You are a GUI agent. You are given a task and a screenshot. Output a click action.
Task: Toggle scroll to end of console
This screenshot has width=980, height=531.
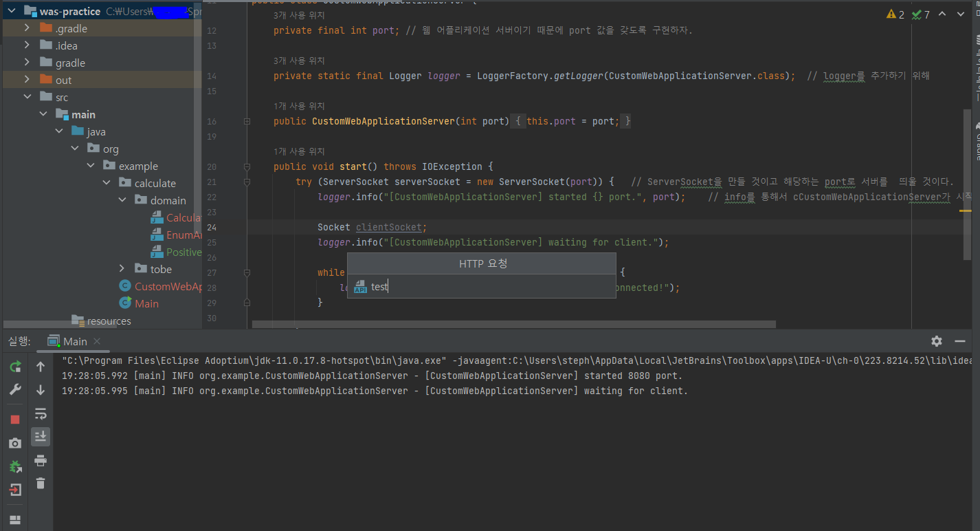(41, 437)
